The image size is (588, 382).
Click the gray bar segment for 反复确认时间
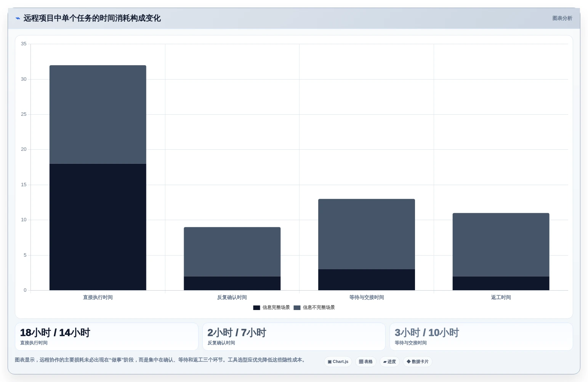[232, 252]
